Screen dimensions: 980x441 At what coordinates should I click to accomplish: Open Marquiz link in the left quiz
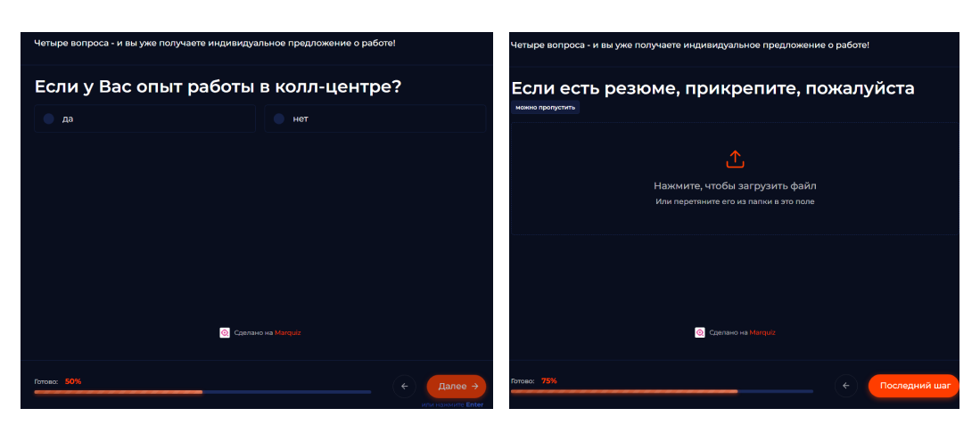point(287,333)
